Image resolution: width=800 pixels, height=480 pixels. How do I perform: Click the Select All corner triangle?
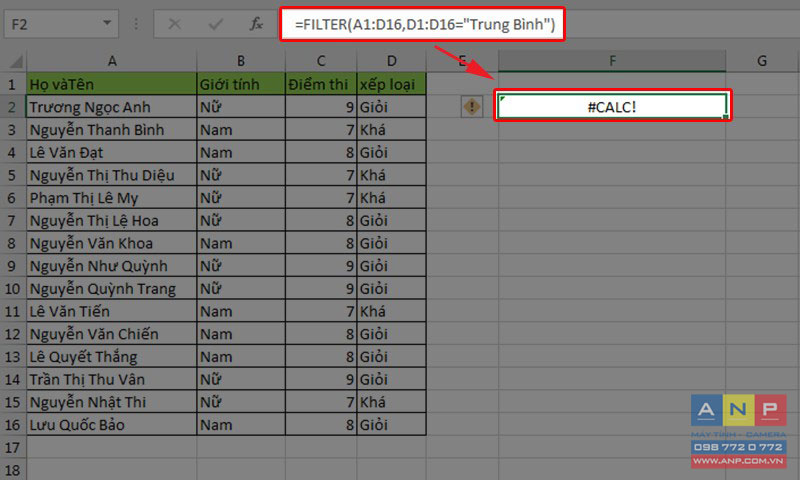pos(15,62)
